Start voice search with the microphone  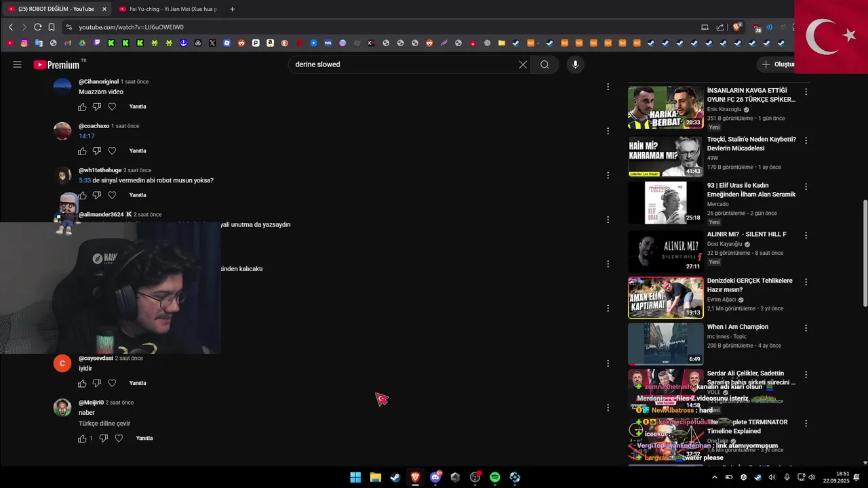[x=575, y=64]
